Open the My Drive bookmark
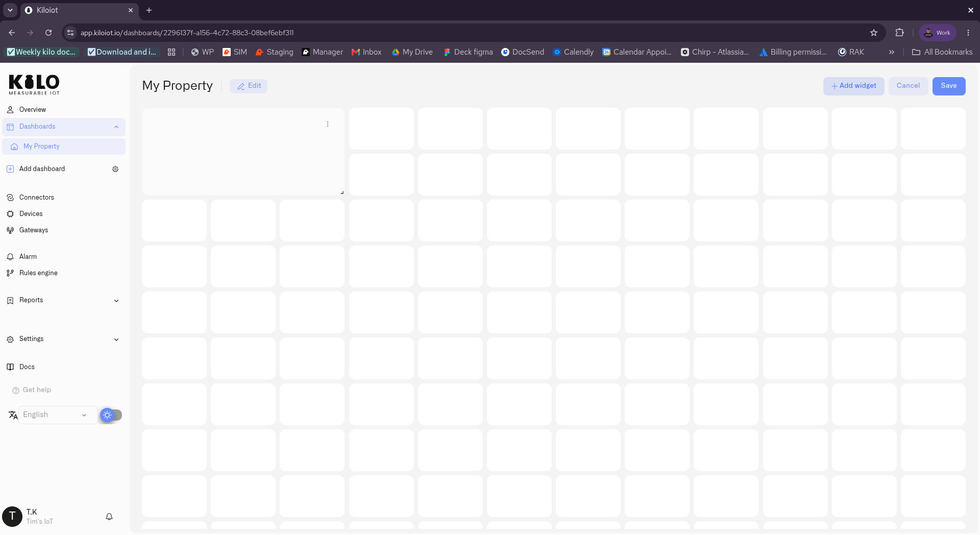The width and height of the screenshot is (980, 535). [412, 52]
